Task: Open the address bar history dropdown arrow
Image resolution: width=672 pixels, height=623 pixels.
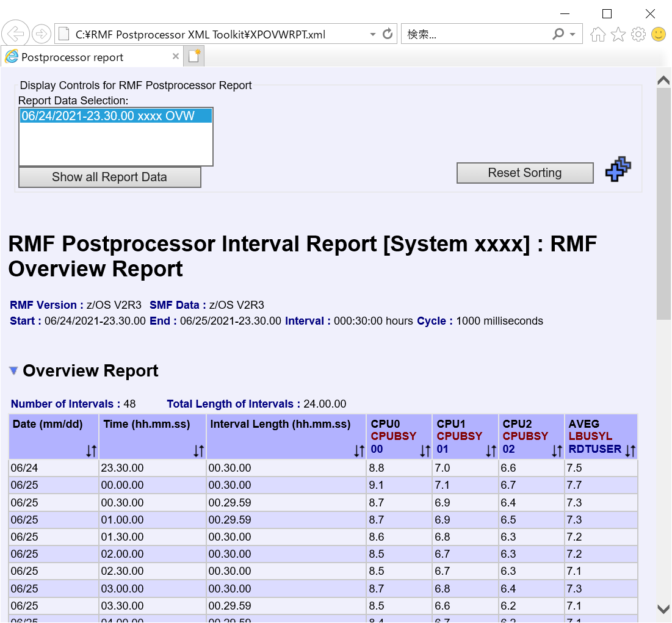Action: point(372,34)
